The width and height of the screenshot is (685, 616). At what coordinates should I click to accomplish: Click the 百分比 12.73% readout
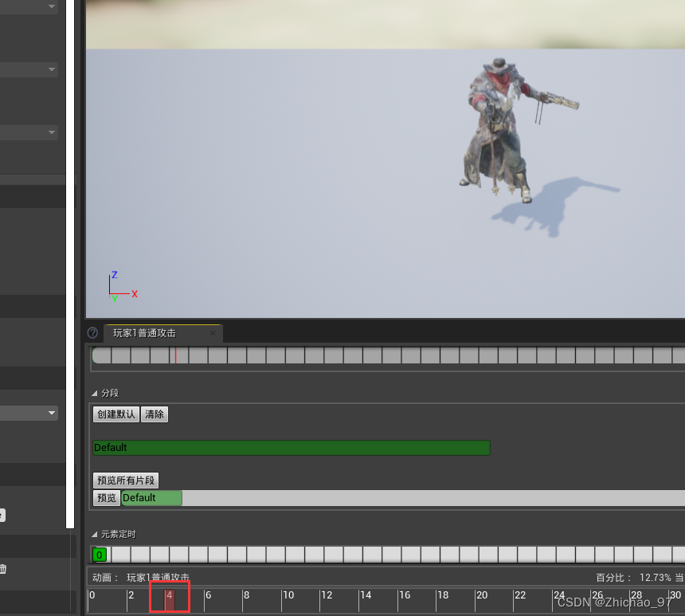pyautogui.click(x=633, y=578)
